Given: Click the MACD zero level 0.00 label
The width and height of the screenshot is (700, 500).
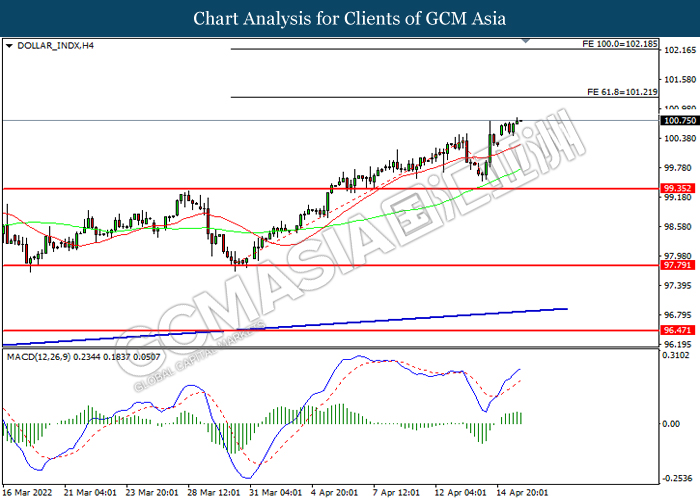Looking at the screenshot, I should coord(671,423).
